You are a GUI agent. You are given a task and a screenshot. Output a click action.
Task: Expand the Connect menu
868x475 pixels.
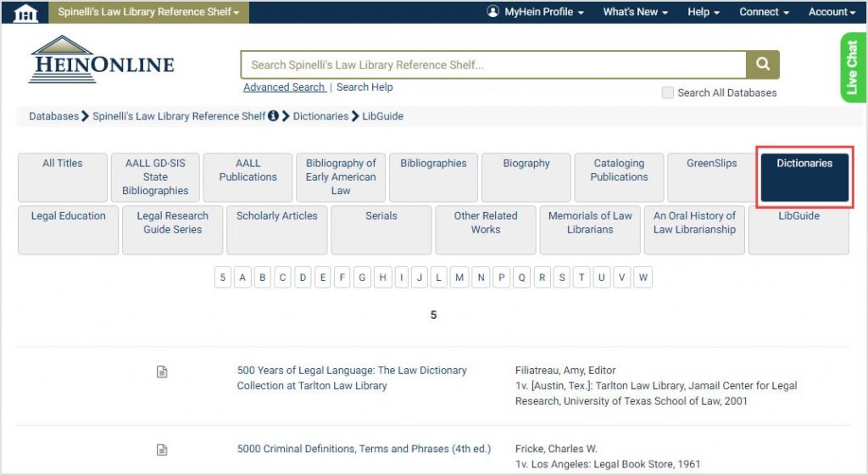point(764,12)
